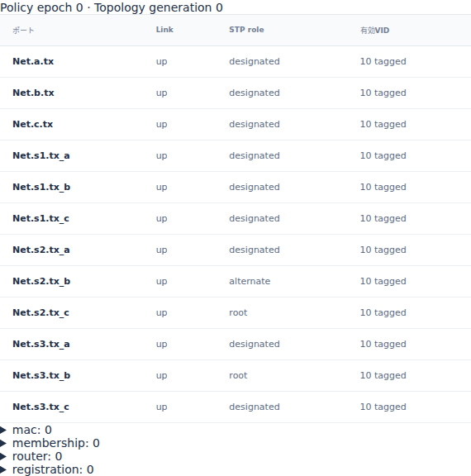
Task: Expand the mac: 0 disclosure triangle
Action: tap(3, 430)
